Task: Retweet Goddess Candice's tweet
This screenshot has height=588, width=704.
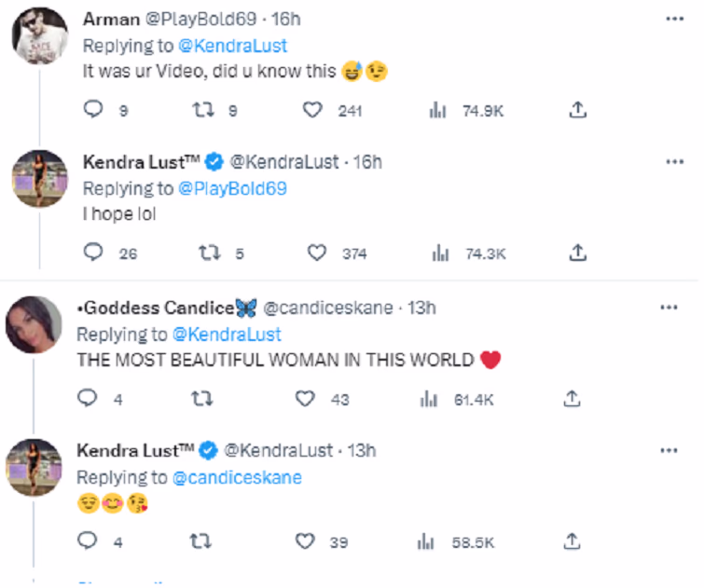Action: tap(200, 399)
